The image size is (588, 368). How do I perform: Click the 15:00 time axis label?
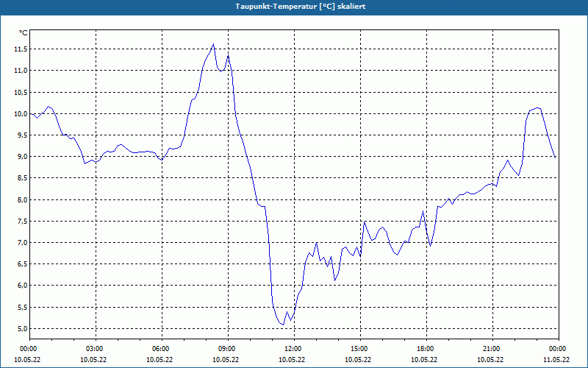(x=360, y=349)
